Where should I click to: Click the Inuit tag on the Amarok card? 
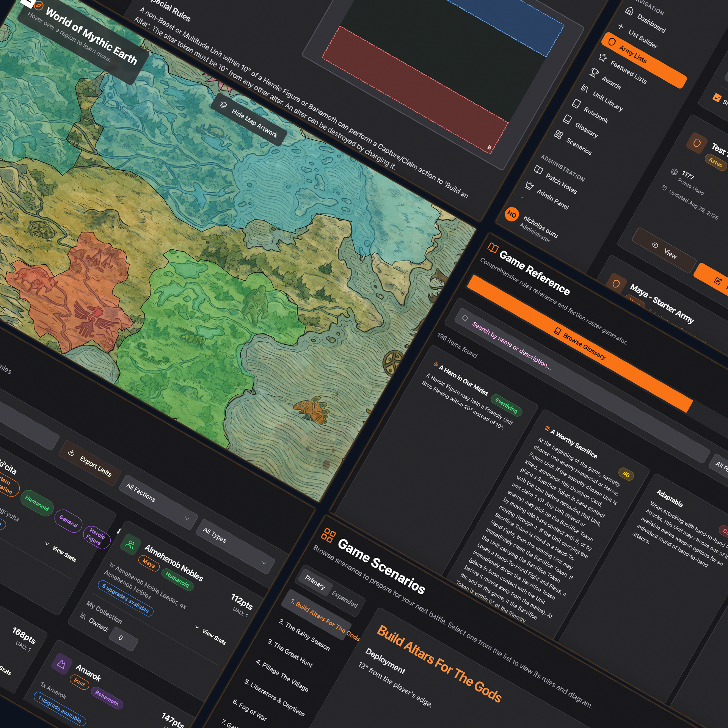coord(79,682)
